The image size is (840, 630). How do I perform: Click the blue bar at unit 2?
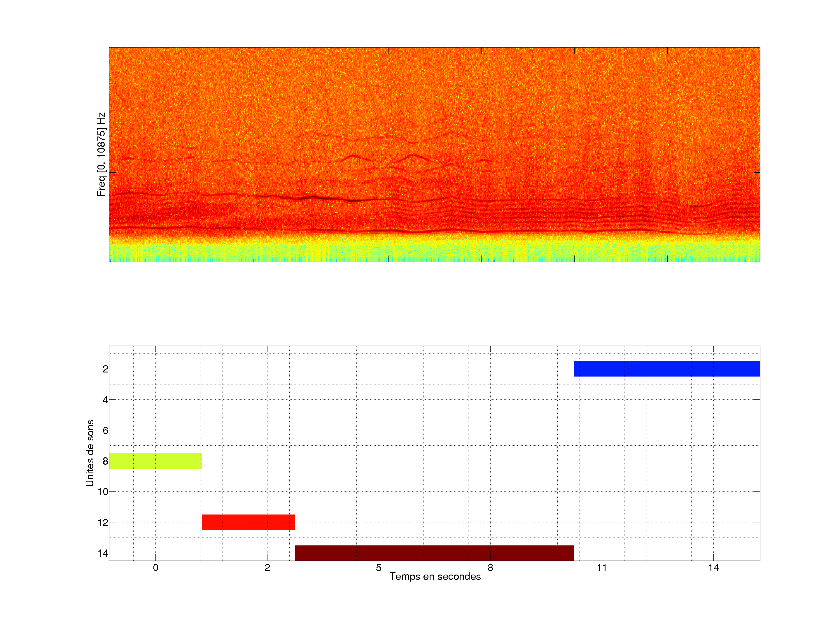click(667, 369)
